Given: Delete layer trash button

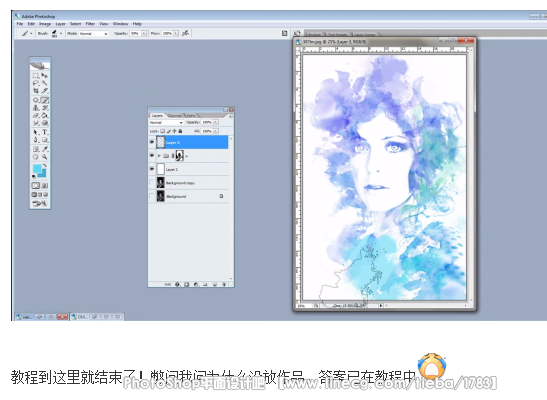Looking at the screenshot, I should point(224,285).
